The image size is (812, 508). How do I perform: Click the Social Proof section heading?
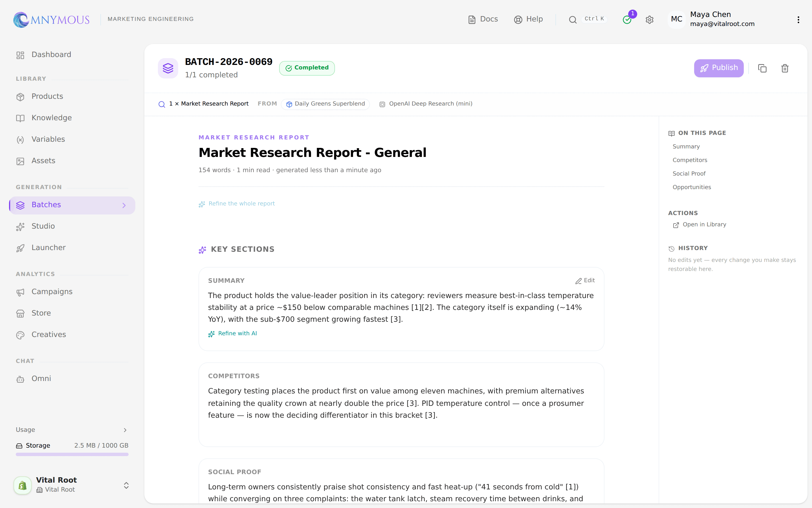(x=235, y=472)
